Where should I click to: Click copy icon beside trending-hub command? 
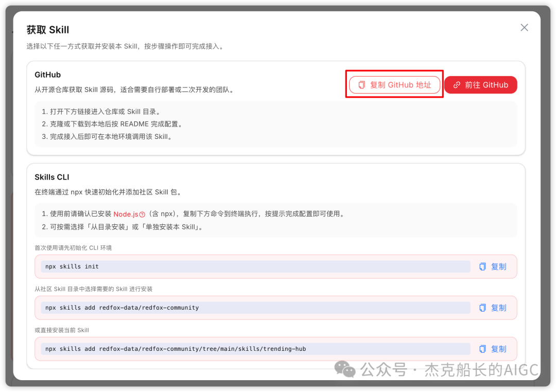click(482, 349)
